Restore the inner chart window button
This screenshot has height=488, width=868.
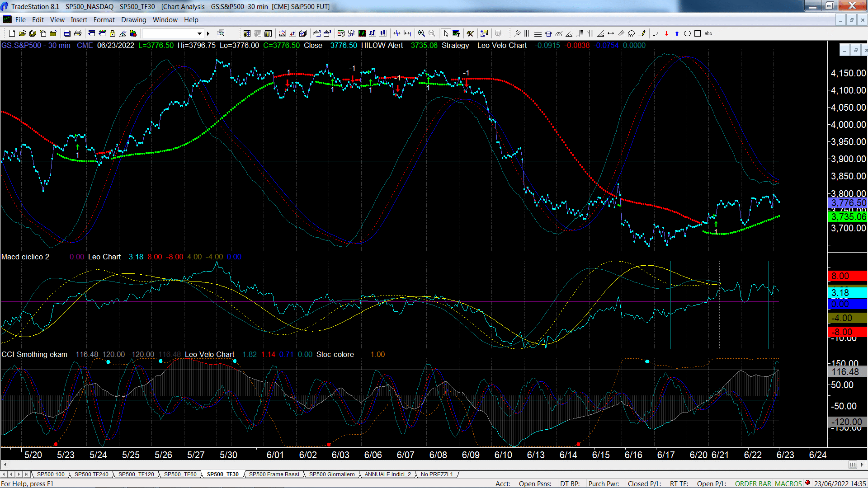[x=855, y=50]
